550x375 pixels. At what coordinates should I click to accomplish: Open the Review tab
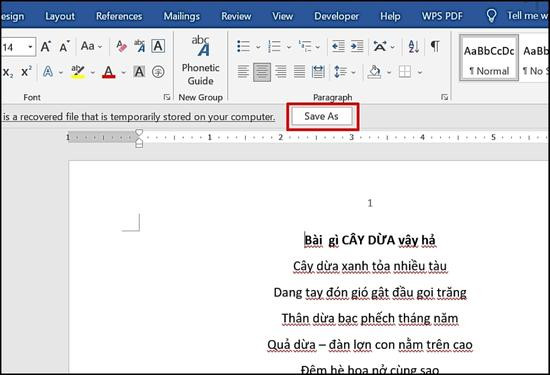[x=236, y=16]
